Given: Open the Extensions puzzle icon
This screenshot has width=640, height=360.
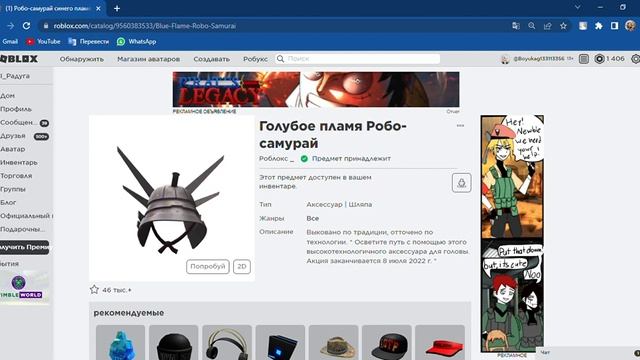Looking at the screenshot, I should (x=598, y=26).
